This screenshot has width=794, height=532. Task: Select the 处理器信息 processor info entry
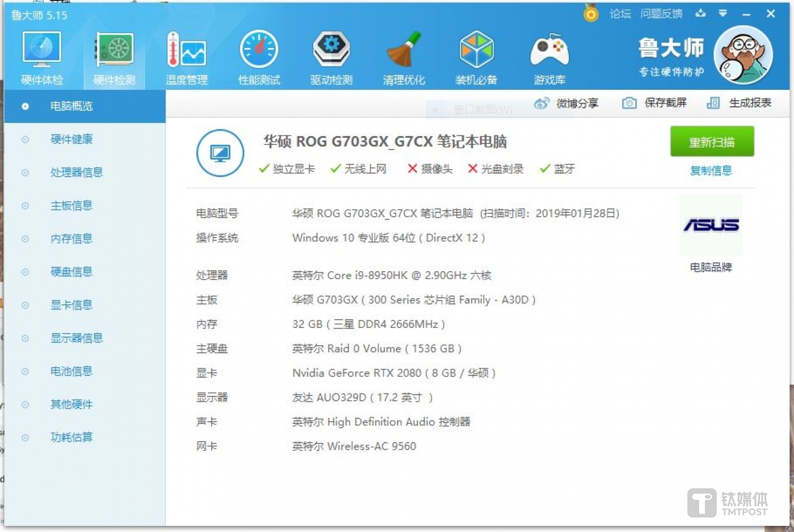[77, 172]
